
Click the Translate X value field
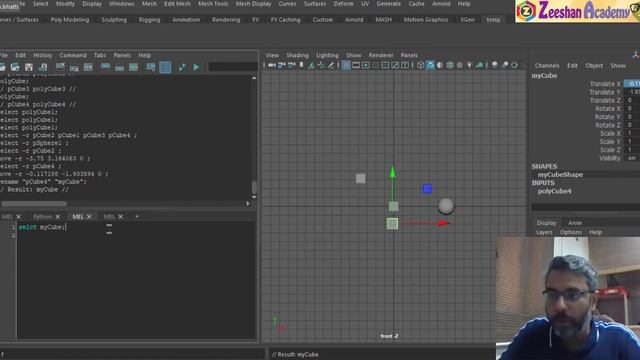click(632, 84)
